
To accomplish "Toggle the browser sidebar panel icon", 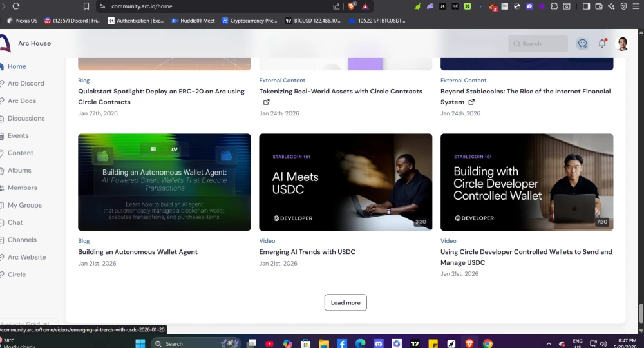I will coord(587,6).
